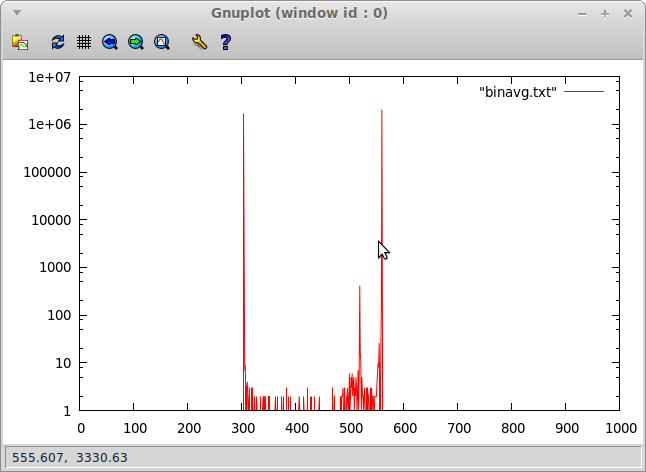Open gnuplot configuration wrench icon
646x472 pixels.
(199, 42)
